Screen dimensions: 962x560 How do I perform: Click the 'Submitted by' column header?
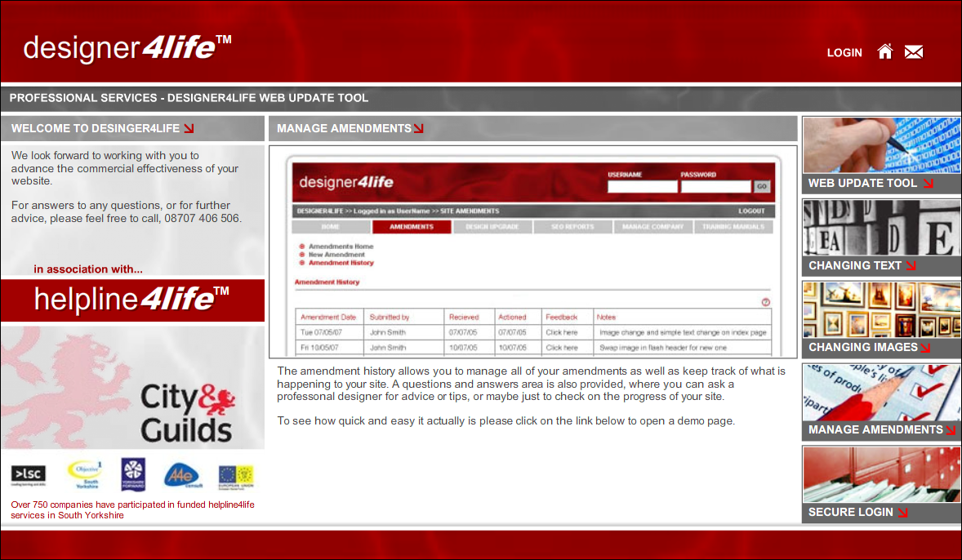389,317
